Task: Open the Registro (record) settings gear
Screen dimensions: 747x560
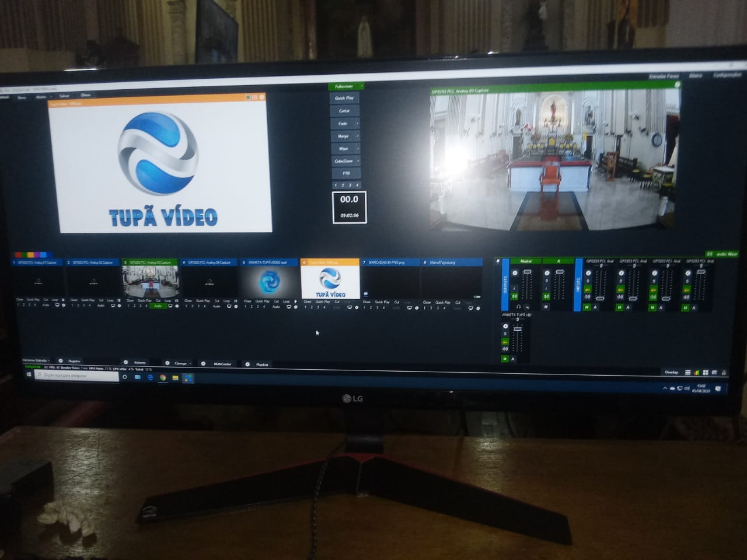Action: [x=61, y=360]
